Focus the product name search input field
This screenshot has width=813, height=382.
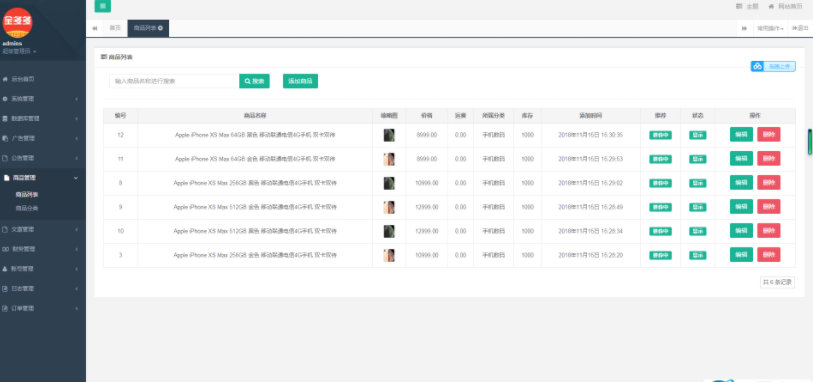(174, 81)
